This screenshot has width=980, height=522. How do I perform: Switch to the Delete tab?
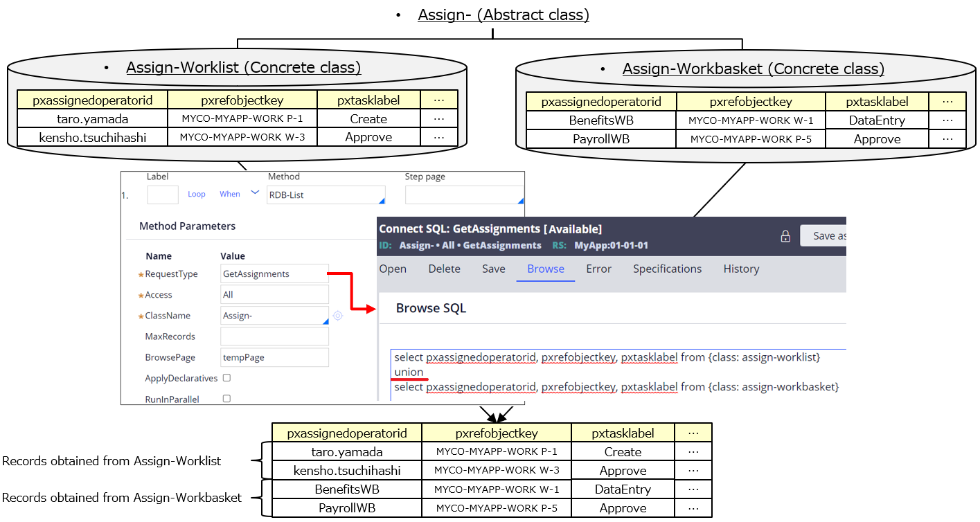[x=445, y=269]
